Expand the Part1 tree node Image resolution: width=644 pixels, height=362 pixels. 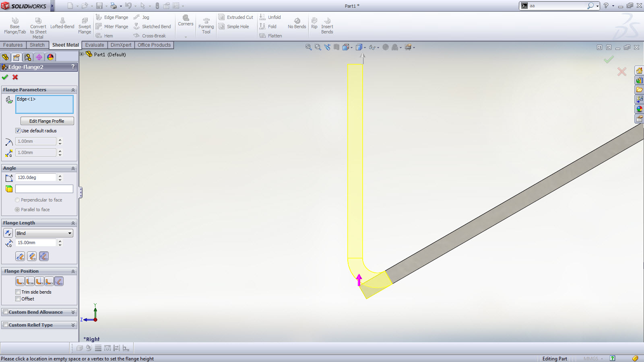coord(82,54)
